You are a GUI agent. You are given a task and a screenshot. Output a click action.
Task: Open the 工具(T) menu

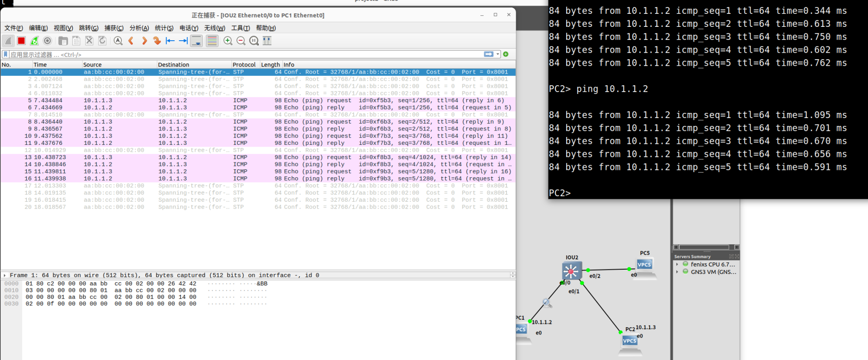240,28
